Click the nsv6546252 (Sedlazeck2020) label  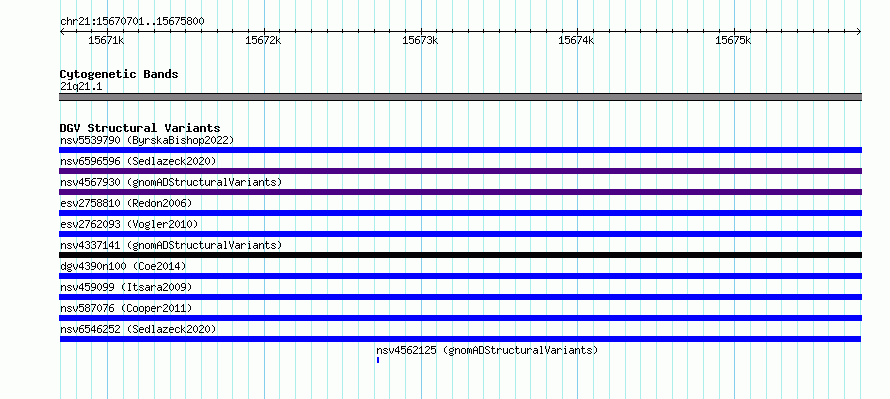[x=138, y=329]
